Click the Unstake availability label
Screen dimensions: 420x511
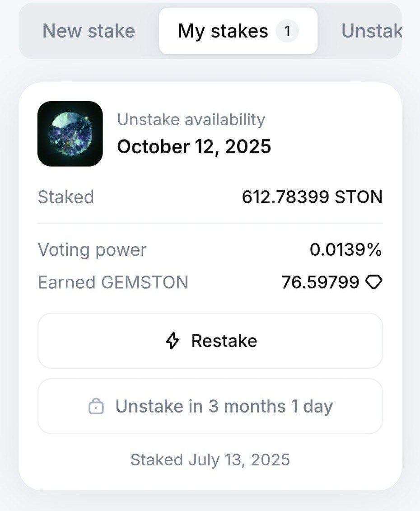(191, 120)
